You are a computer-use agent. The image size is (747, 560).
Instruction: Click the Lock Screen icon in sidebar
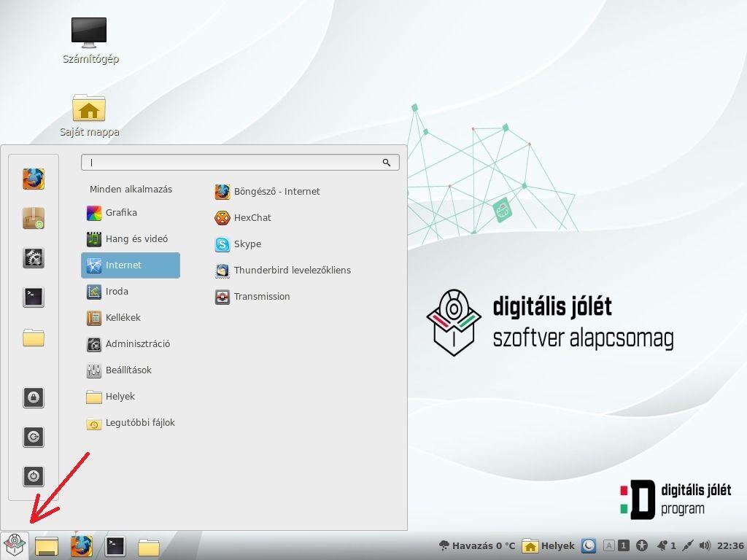(x=34, y=397)
